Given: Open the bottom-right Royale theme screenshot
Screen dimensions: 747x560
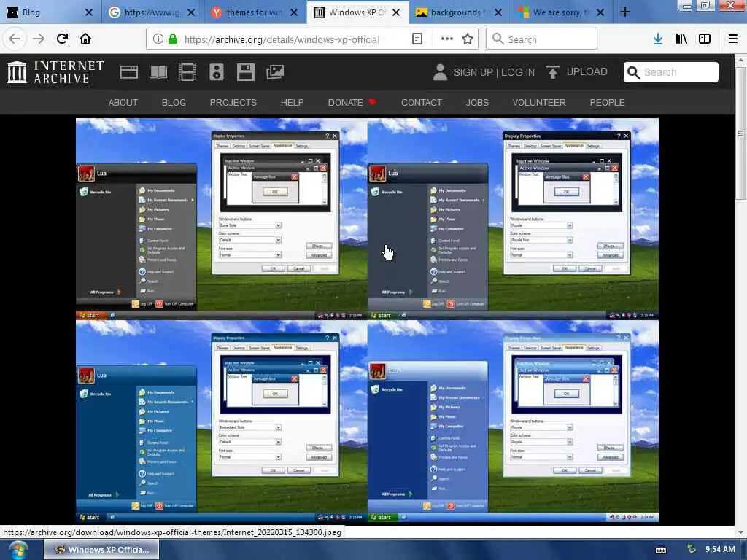Looking at the screenshot, I should click(513, 421).
